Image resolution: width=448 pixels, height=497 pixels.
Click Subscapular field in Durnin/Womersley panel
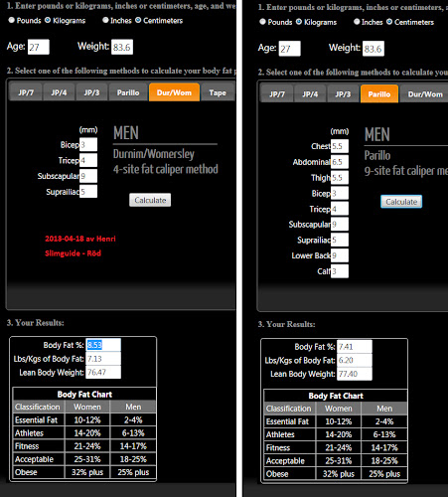click(88, 176)
